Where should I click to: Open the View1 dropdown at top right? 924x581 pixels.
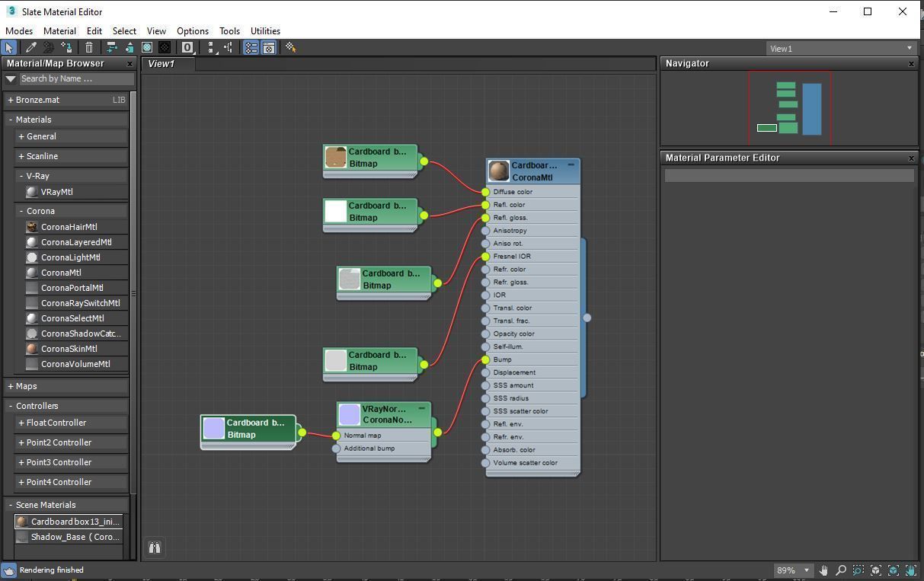(841, 48)
